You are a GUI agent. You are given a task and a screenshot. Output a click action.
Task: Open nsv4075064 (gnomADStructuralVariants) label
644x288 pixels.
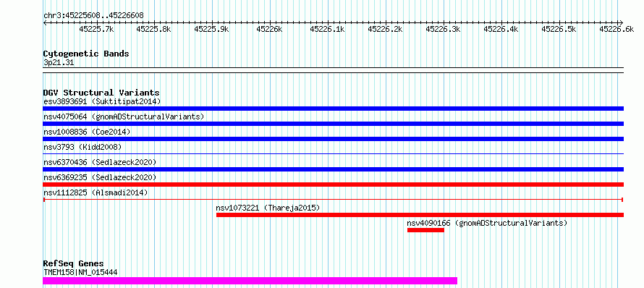[x=124, y=117]
